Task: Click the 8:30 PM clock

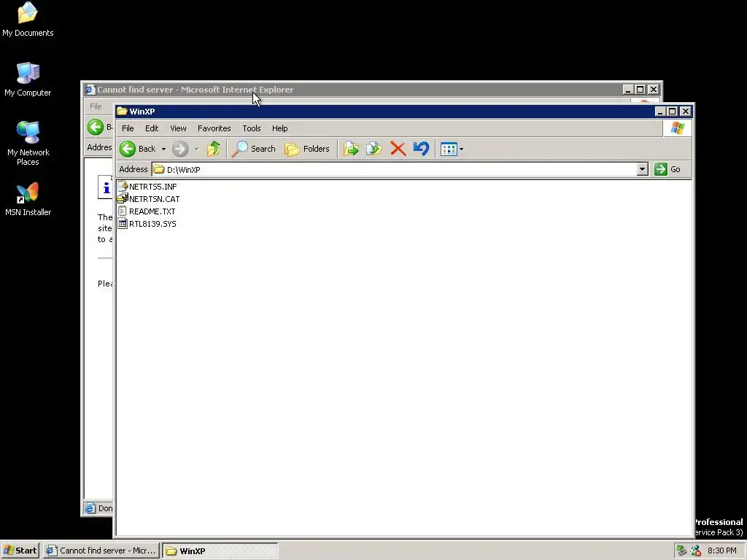Action: pos(721,551)
